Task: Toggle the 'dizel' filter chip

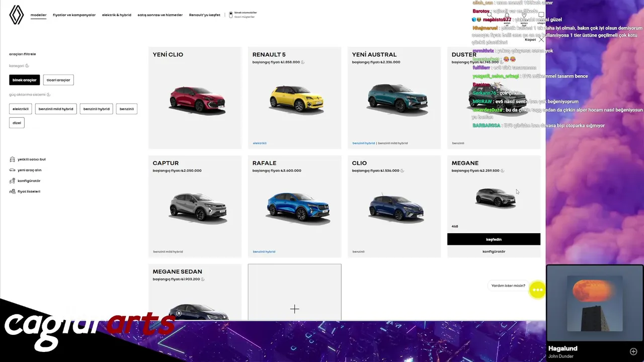Action: 17,123
